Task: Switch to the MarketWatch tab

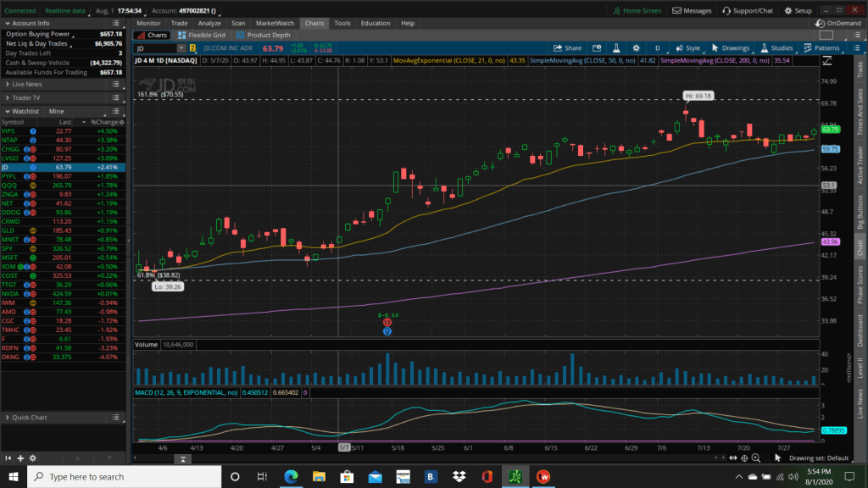Action: click(275, 24)
